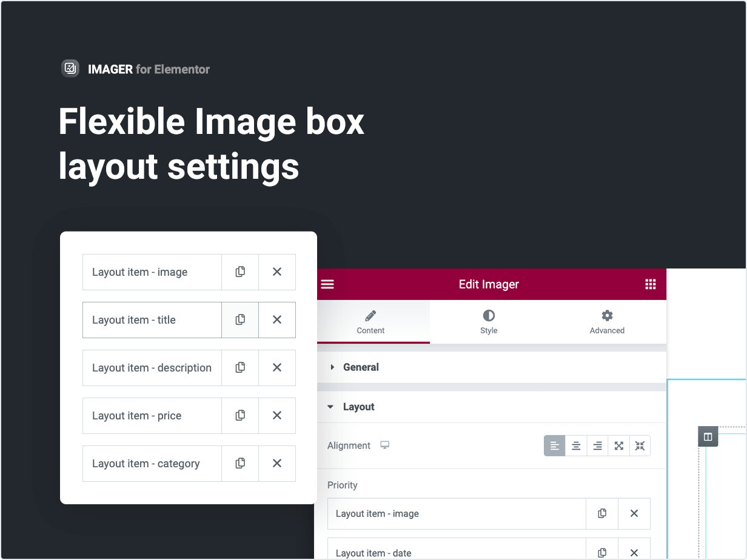The height and width of the screenshot is (560, 747).
Task: Delete the 'Layout item - category' entry
Action: tap(277, 463)
